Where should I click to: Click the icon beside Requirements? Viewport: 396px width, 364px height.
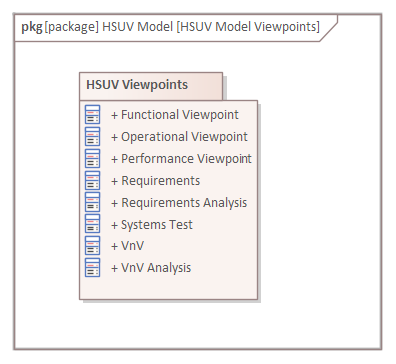tap(92, 180)
